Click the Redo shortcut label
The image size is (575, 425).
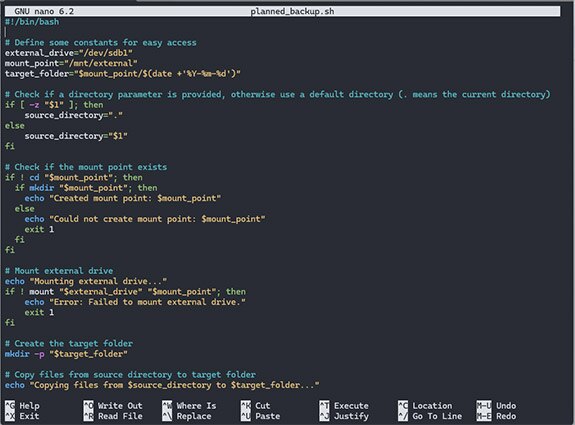click(506, 416)
